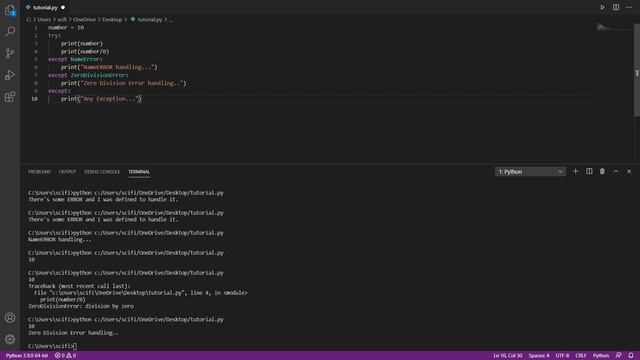Open errors and warnings count in status bar

click(65, 356)
